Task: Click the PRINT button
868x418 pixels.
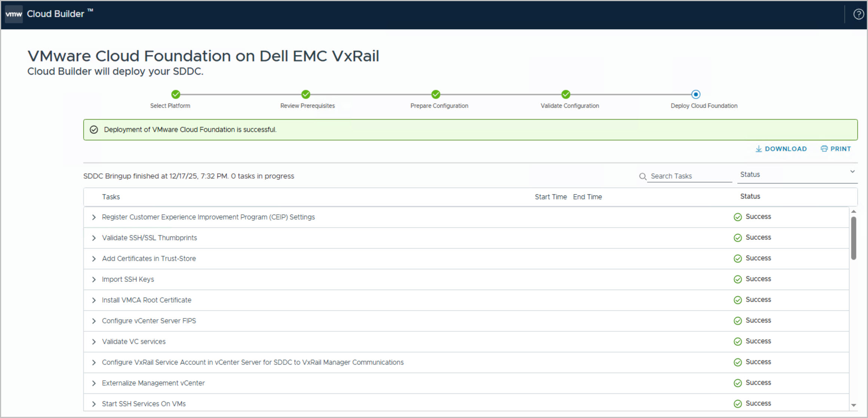Action: coord(836,149)
